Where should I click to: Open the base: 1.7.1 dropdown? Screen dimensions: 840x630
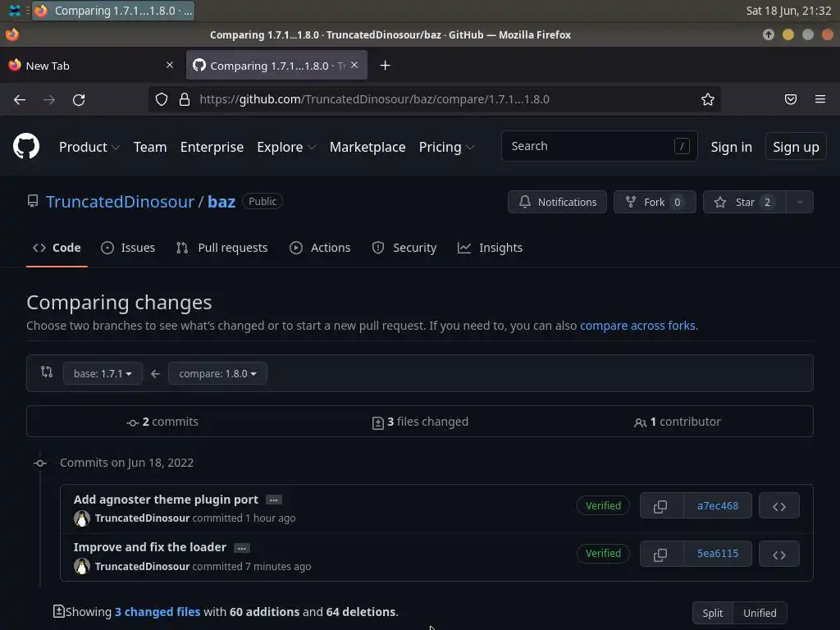(103, 373)
